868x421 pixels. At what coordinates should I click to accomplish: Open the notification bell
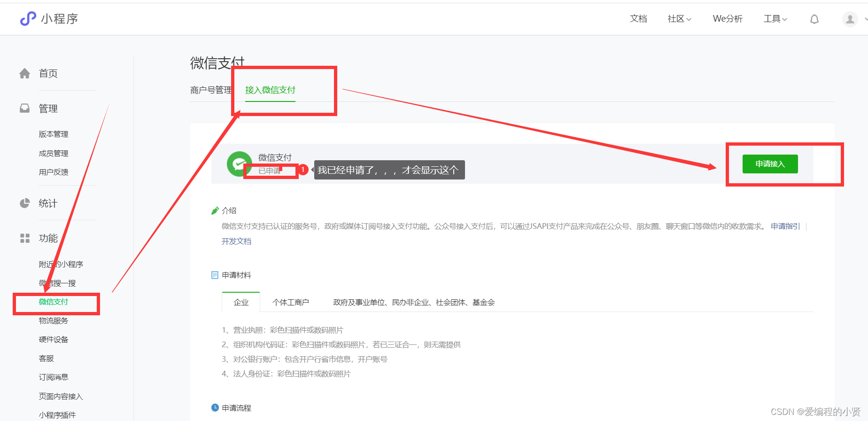click(x=814, y=19)
